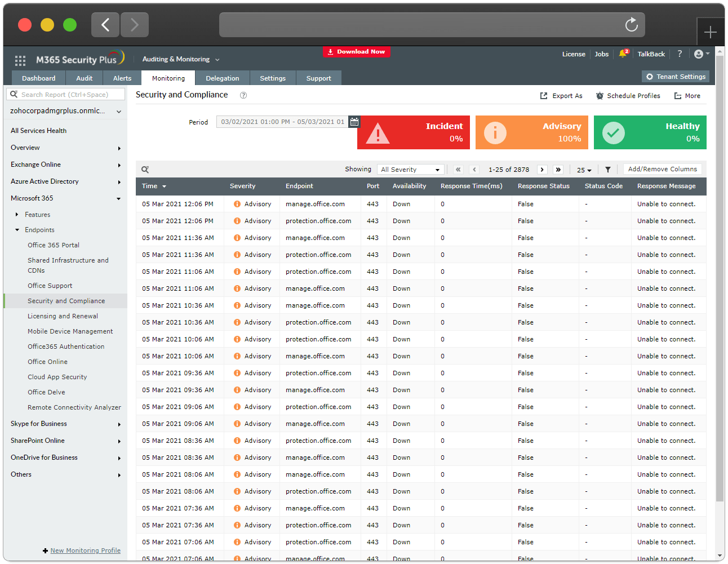The width and height of the screenshot is (728, 564).
Task: Click the Period date range field
Action: (282, 122)
